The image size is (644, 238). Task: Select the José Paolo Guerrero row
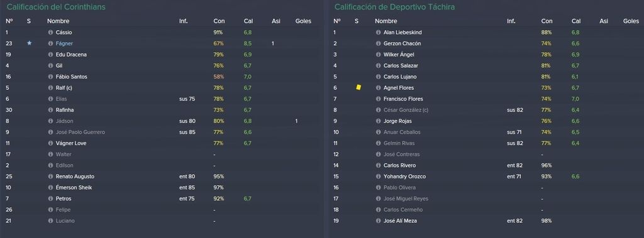[161, 132]
